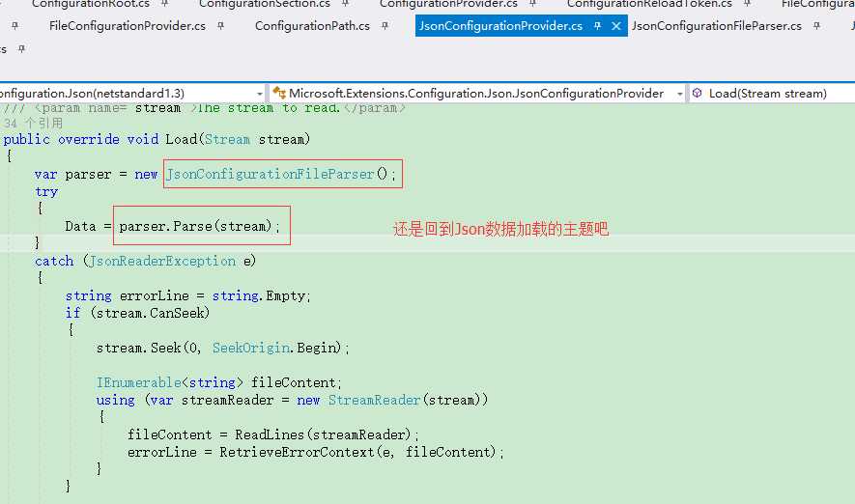
Task: Pin the ConfigurationReloadToken.cs tab
Action: point(747,4)
